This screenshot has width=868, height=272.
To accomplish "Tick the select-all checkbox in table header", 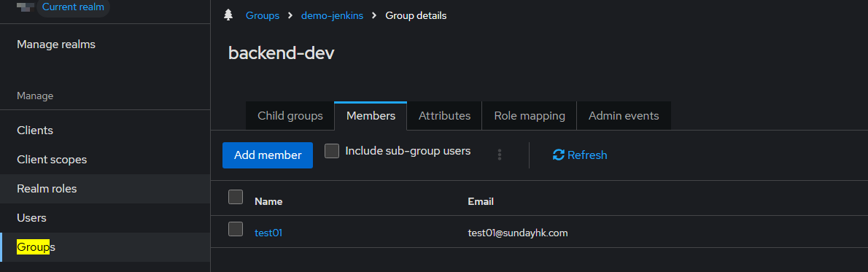I will 236,197.
